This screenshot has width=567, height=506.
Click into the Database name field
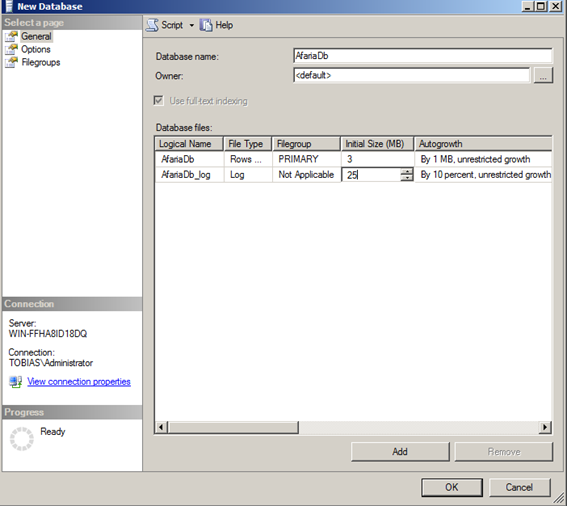[x=422, y=56]
